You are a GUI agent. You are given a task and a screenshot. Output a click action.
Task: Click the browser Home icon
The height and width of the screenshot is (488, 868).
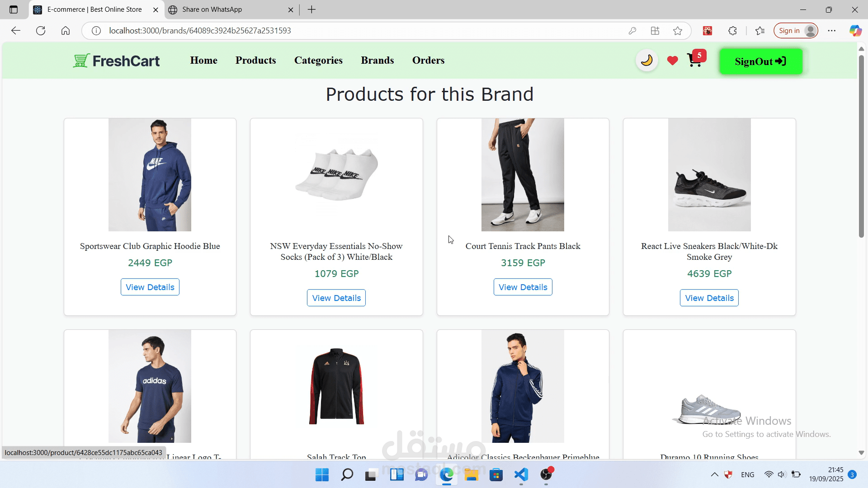66,31
